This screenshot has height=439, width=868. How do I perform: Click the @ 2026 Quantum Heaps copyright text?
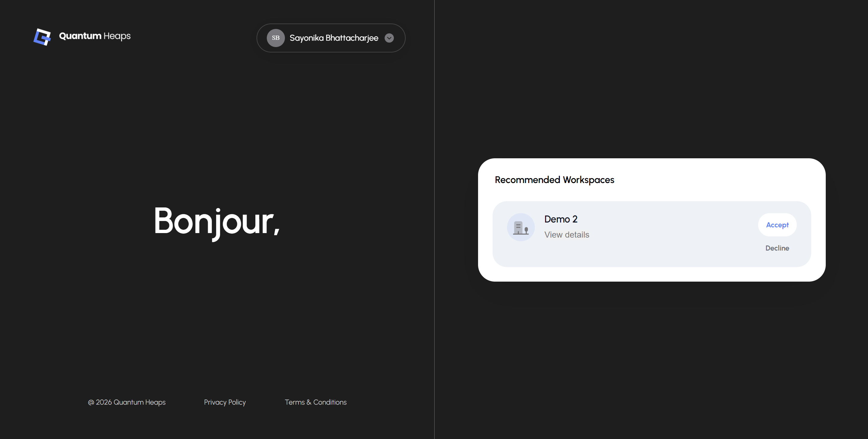pyautogui.click(x=127, y=402)
